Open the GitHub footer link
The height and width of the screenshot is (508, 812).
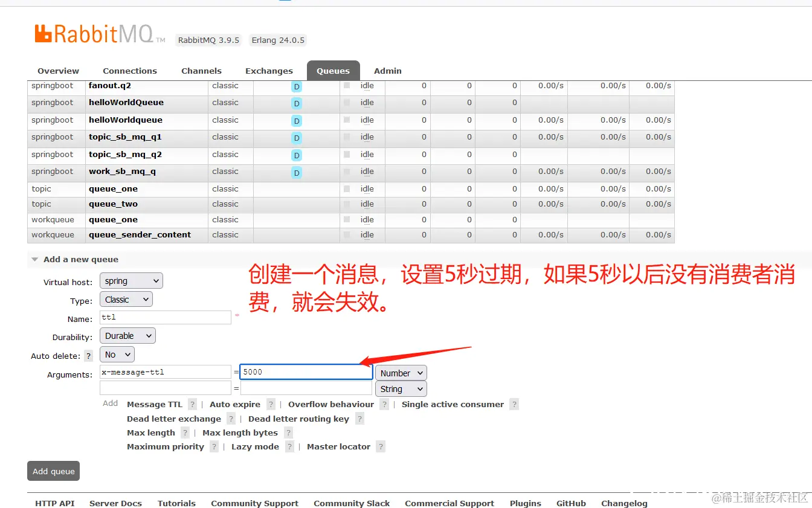tap(571, 503)
